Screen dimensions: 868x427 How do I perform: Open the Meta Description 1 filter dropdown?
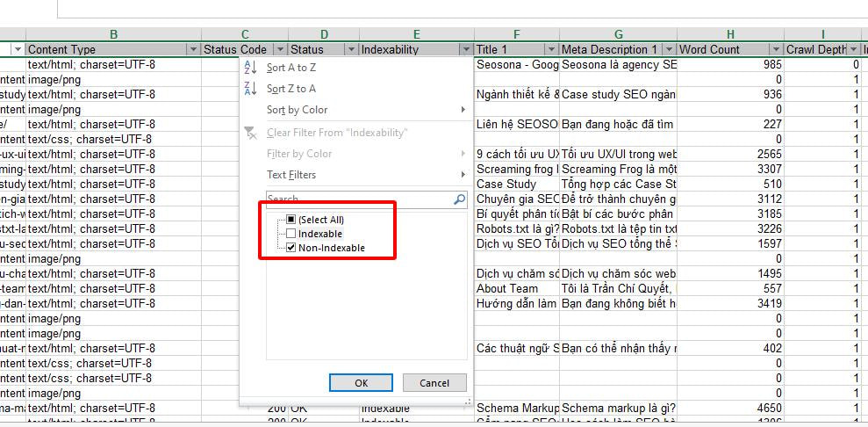click(x=670, y=50)
